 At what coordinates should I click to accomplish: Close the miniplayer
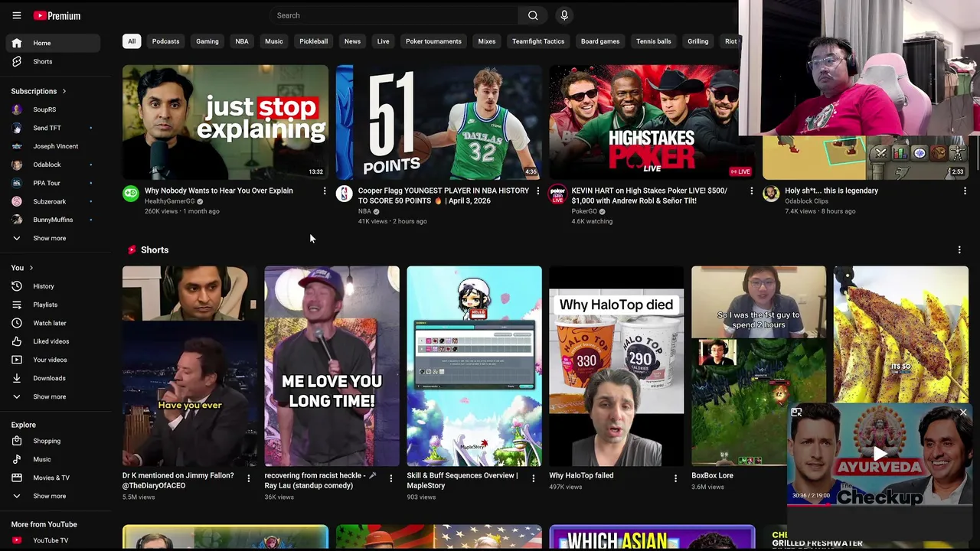(963, 412)
